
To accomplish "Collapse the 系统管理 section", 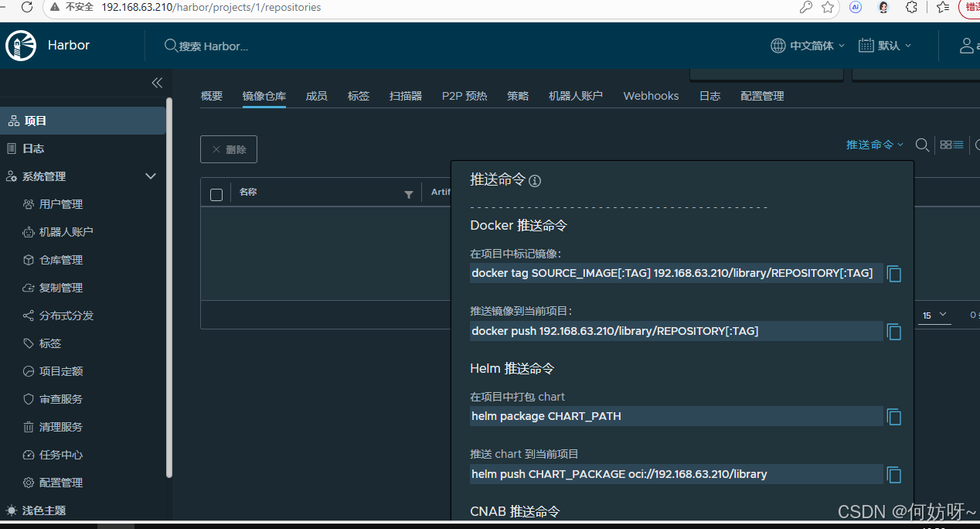I will [151, 176].
